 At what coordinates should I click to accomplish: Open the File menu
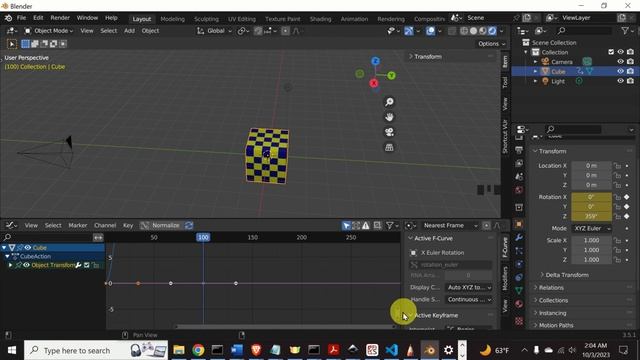coord(21,18)
